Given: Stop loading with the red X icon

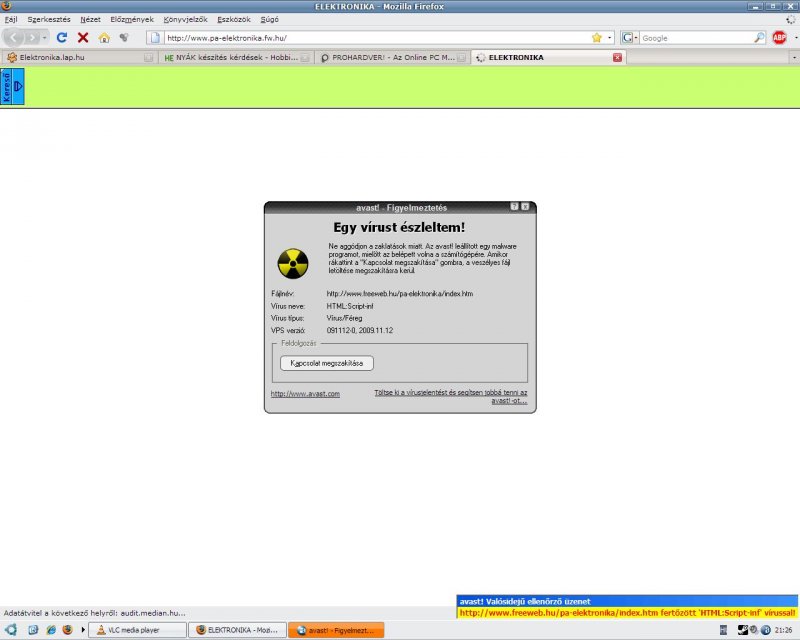Looking at the screenshot, I should (83, 38).
